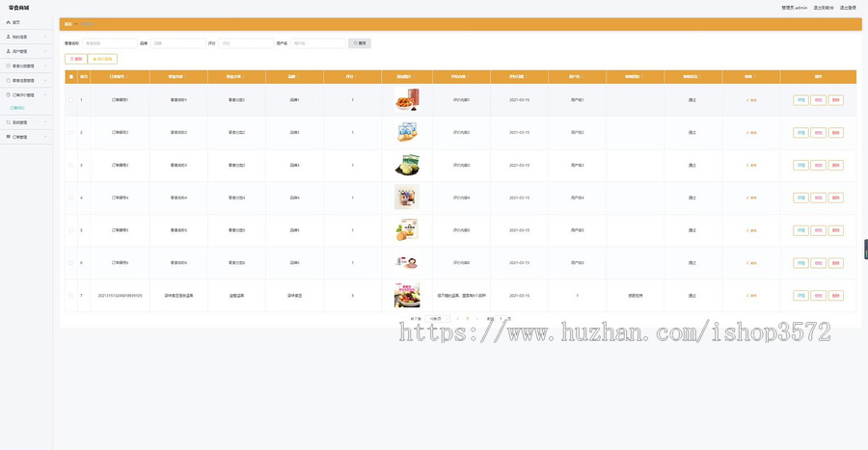This screenshot has width=868, height=450.
Task: Click 删除 button in row 3
Action: [x=836, y=166]
